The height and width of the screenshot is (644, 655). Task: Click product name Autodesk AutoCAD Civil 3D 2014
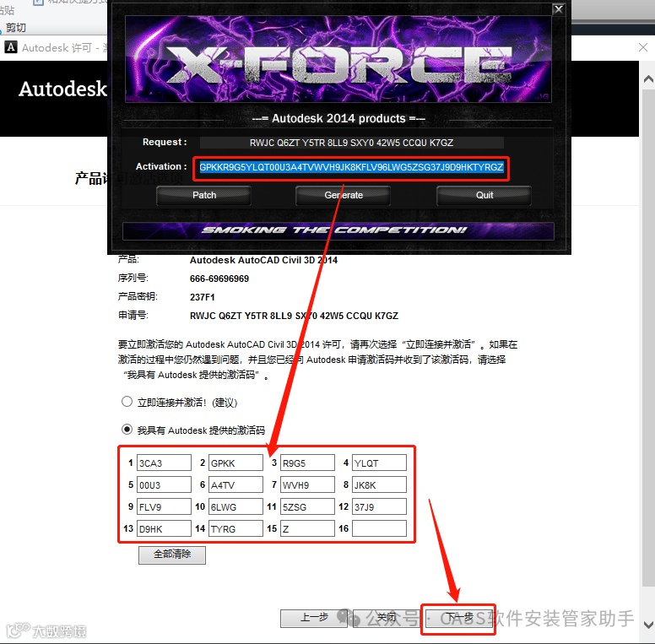click(x=263, y=260)
